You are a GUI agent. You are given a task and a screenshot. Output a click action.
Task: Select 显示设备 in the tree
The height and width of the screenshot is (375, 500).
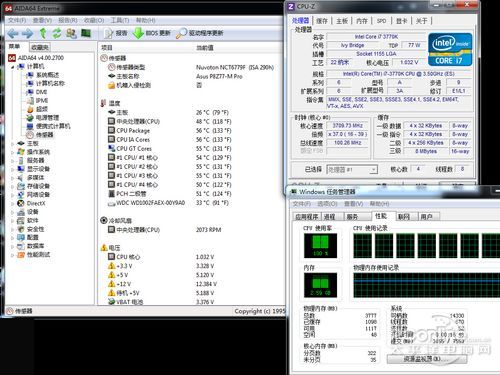pyautogui.click(x=34, y=169)
